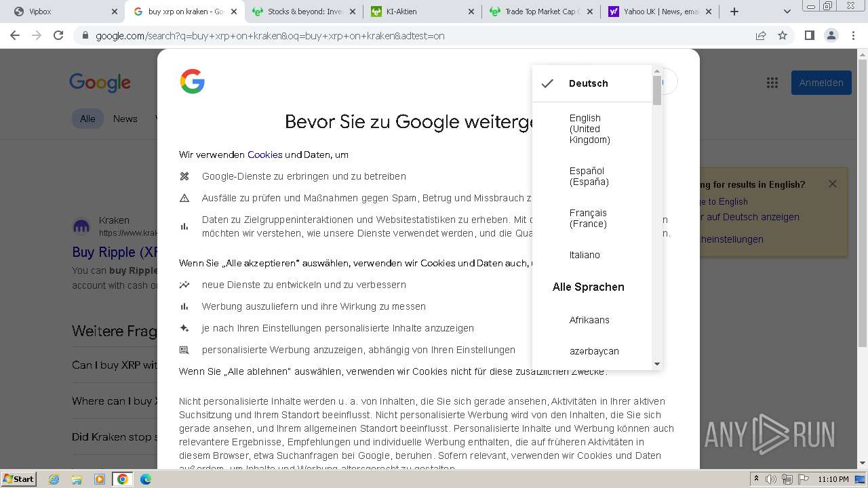The image size is (868, 488).
Task: Close the Vipbox tab
Action: [115, 12]
